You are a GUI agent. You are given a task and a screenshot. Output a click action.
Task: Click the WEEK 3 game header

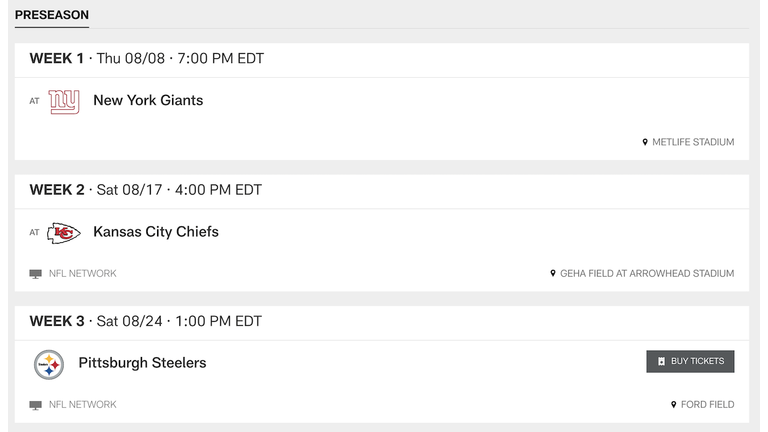pos(382,321)
